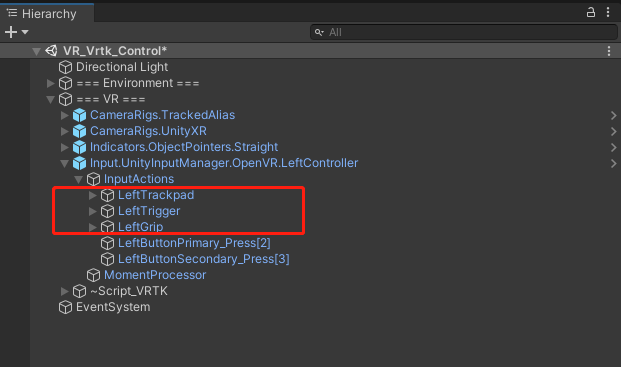621x367 pixels.
Task: Expand the === Environment === group
Action: pyautogui.click(x=50, y=83)
